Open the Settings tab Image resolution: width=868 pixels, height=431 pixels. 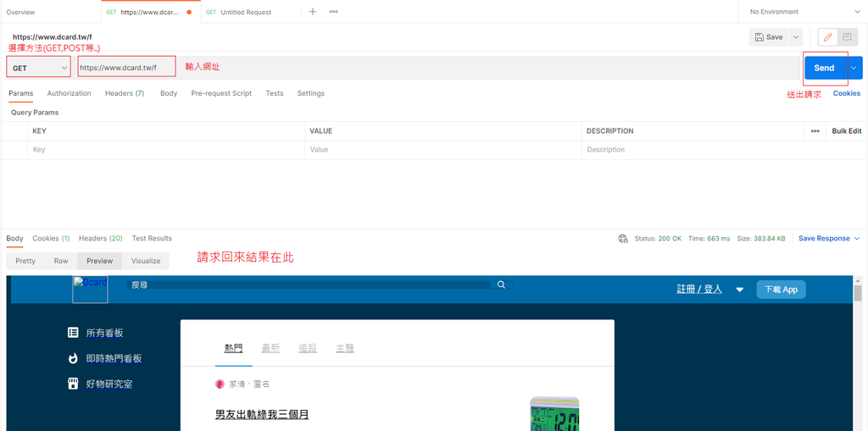tap(310, 93)
